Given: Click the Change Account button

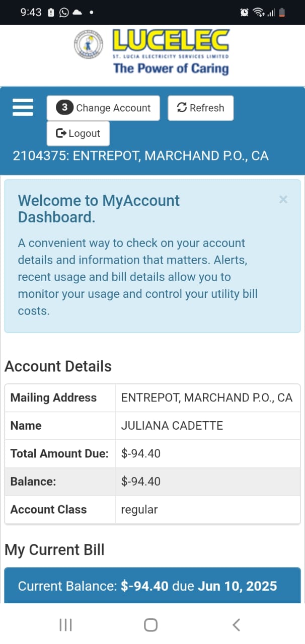Looking at the screenshot, I should (103, 108).
